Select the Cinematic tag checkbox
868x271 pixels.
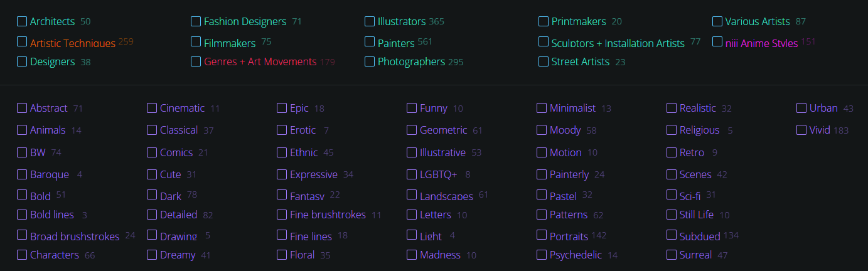(152, 108)
